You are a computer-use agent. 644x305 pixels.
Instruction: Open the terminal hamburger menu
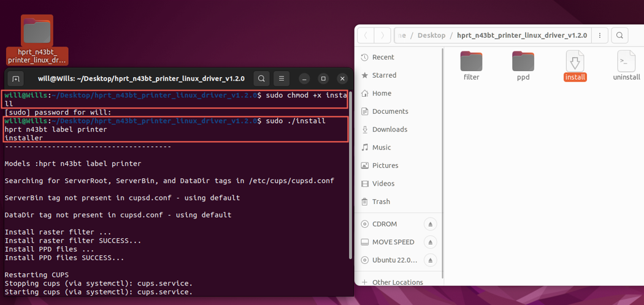tap(282, 78)
